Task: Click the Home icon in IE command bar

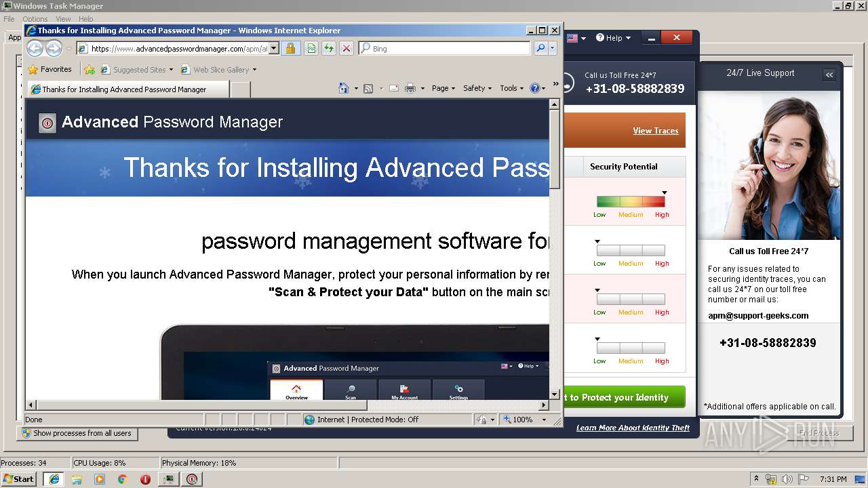Action: tap(344, 88)
